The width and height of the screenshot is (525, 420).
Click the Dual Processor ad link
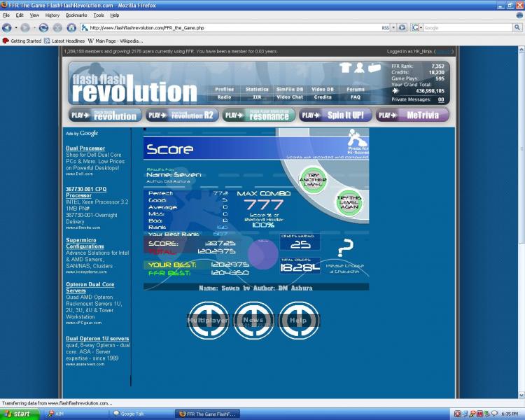click(85, 148)
